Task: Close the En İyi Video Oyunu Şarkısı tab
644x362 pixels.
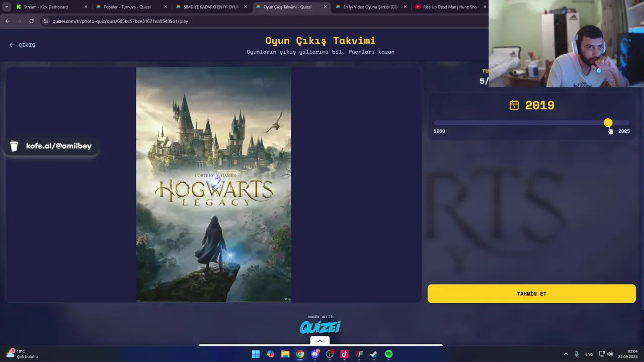Action: tap(405, 7)
